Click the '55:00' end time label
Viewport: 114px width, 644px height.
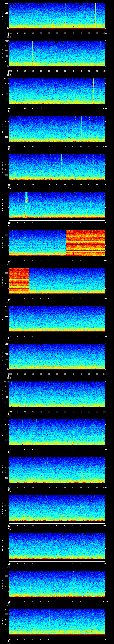click(105, 412)
